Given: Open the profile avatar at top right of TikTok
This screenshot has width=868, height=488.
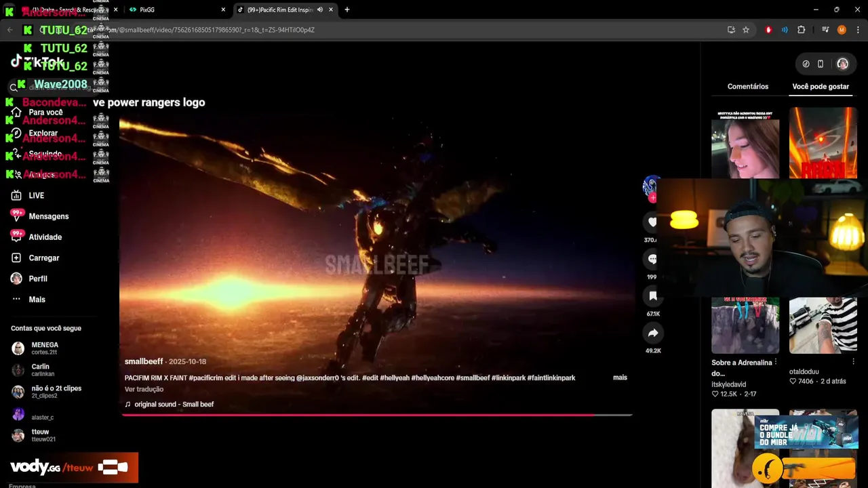Looking at the screenshot, I should point(842,64).
